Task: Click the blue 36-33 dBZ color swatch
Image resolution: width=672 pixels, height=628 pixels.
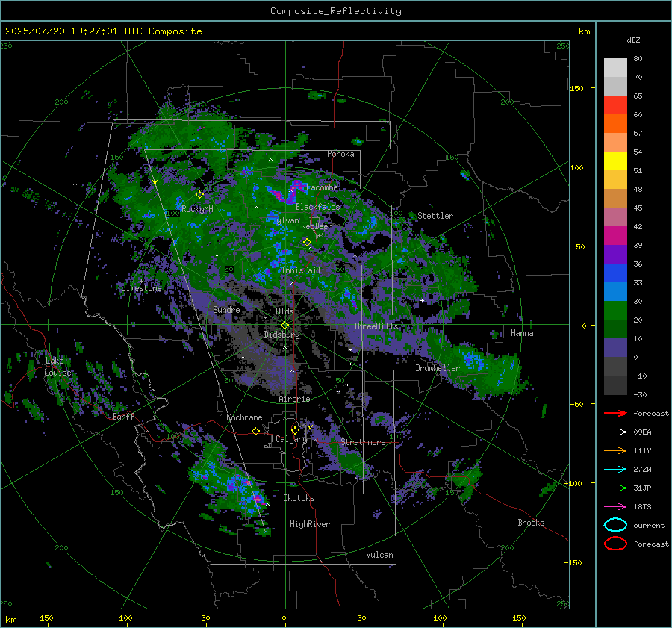Action: (x=615, y=273)
